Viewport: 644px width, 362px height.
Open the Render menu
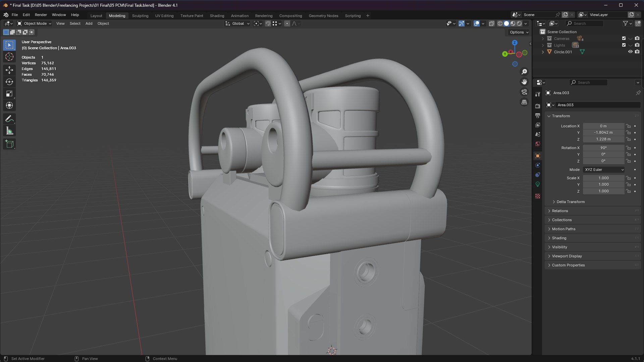tap(41, 15)
